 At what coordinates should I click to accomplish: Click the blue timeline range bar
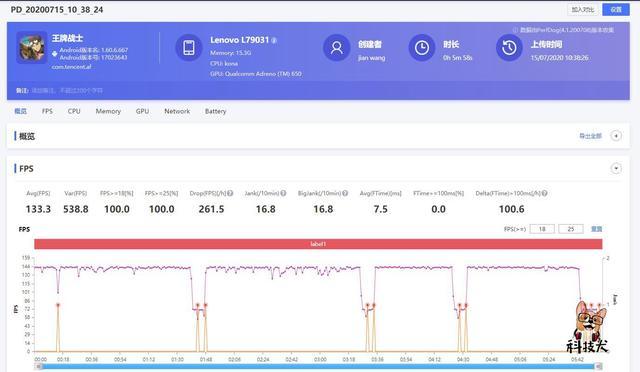tap(318, 366)
